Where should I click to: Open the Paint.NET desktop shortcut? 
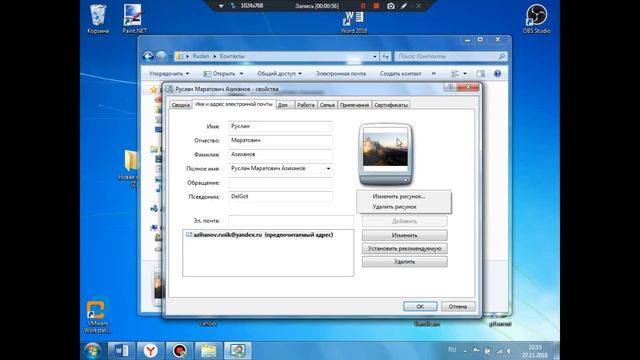coord(134,19)
